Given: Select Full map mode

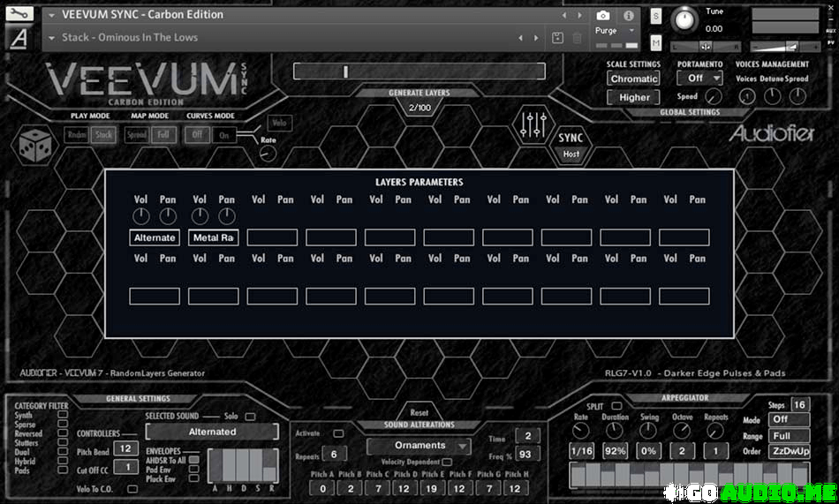Looking at the screenshot, I should [163, 135].
